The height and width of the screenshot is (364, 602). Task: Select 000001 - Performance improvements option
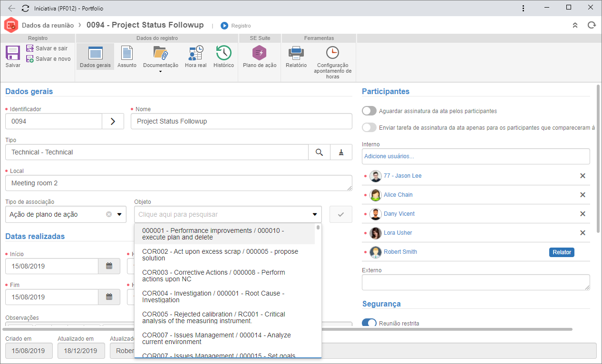(x=225, y=234)
